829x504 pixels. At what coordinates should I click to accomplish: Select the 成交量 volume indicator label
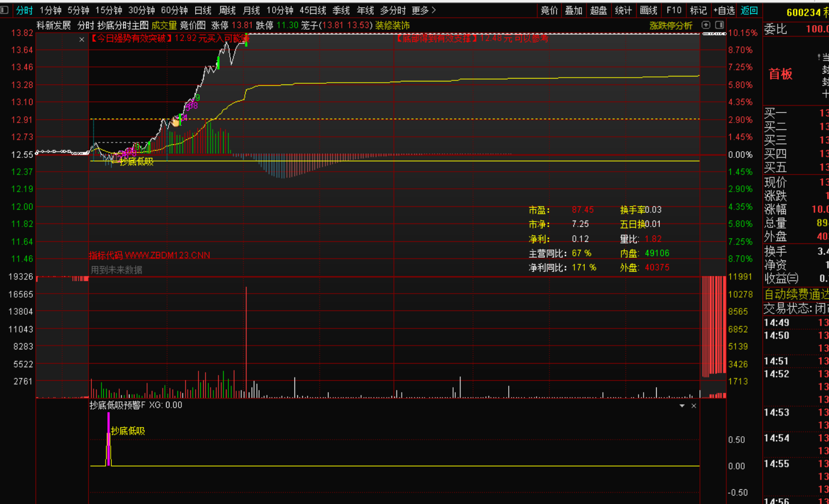click(x=164, y=26)
